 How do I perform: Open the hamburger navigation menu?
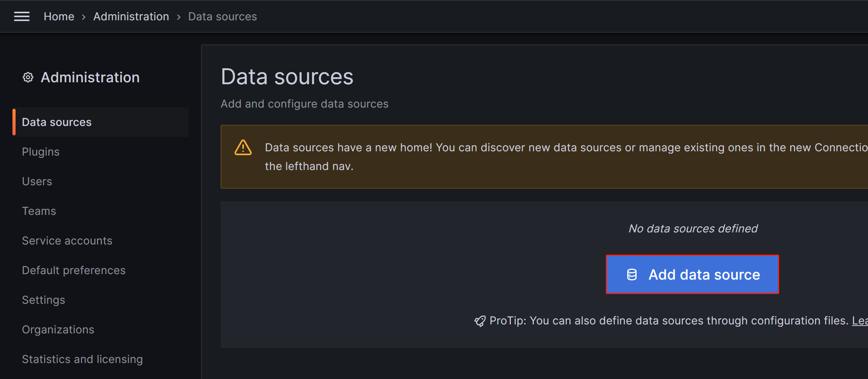coord(22,16)
